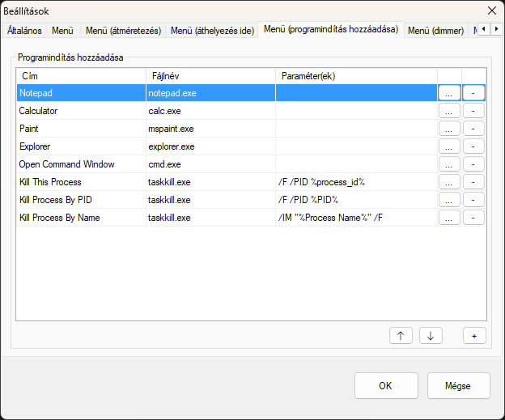
Task: Click the Cím column header
Action: coord(81,76)
